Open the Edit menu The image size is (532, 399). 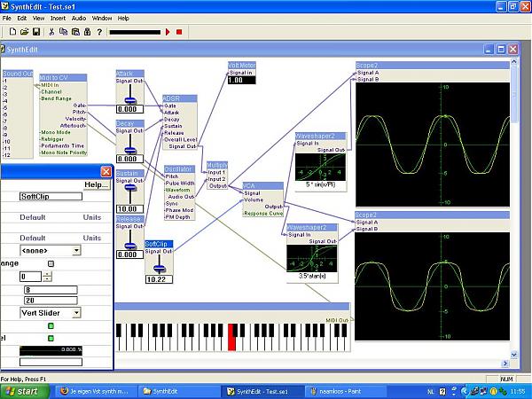tap(21, 19)
